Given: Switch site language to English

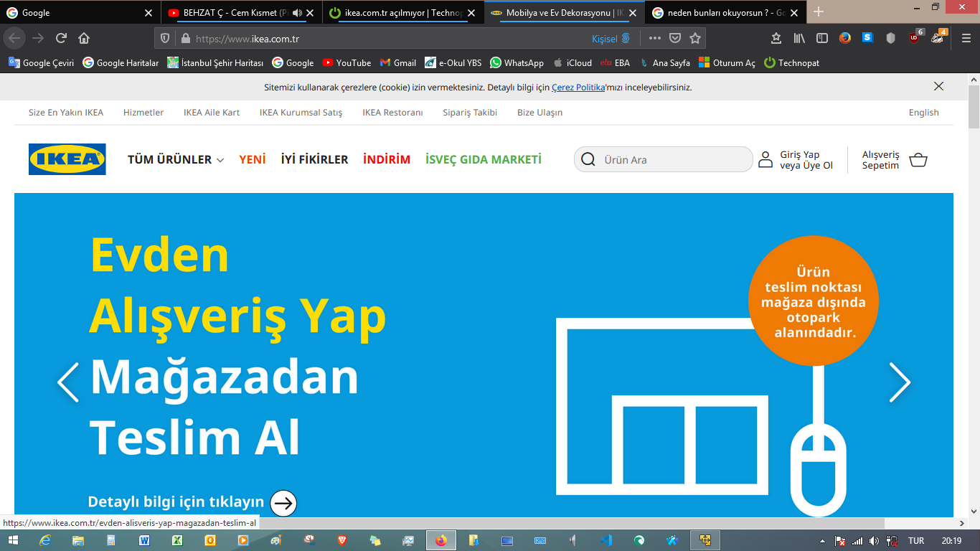Looking at the screenshot, I should pyautogui.click(x=924, y=113).
